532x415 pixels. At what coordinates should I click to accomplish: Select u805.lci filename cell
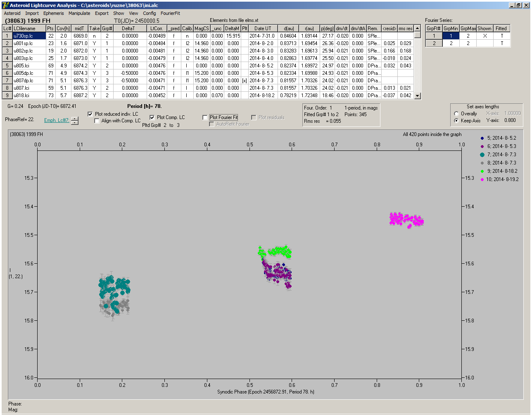click(x=29, y=66)
